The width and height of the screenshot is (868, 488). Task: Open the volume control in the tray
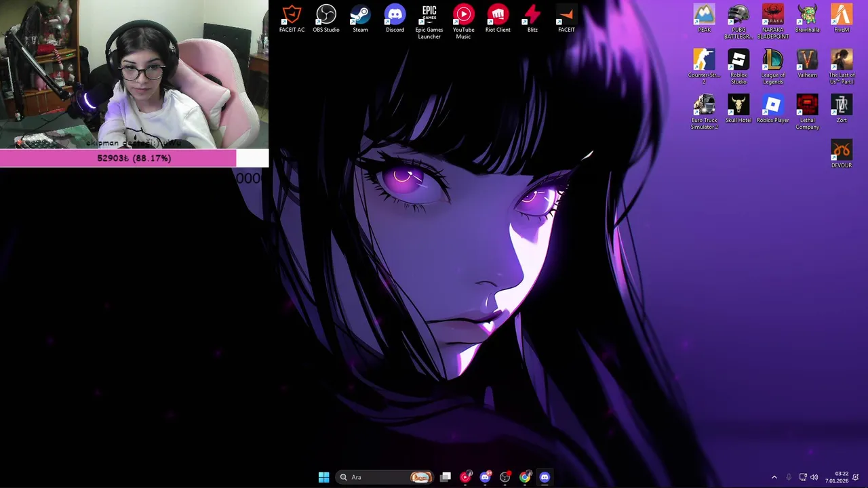[814, 477]
